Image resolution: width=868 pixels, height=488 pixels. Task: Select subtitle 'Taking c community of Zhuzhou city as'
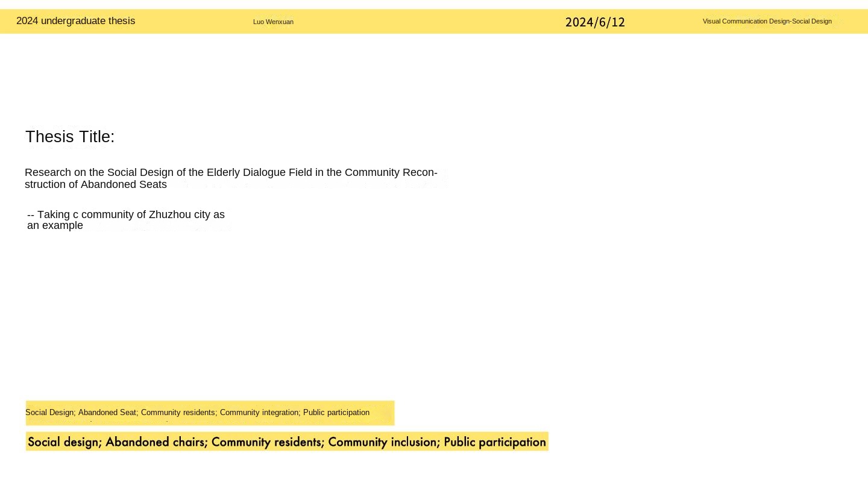point(126,214)
